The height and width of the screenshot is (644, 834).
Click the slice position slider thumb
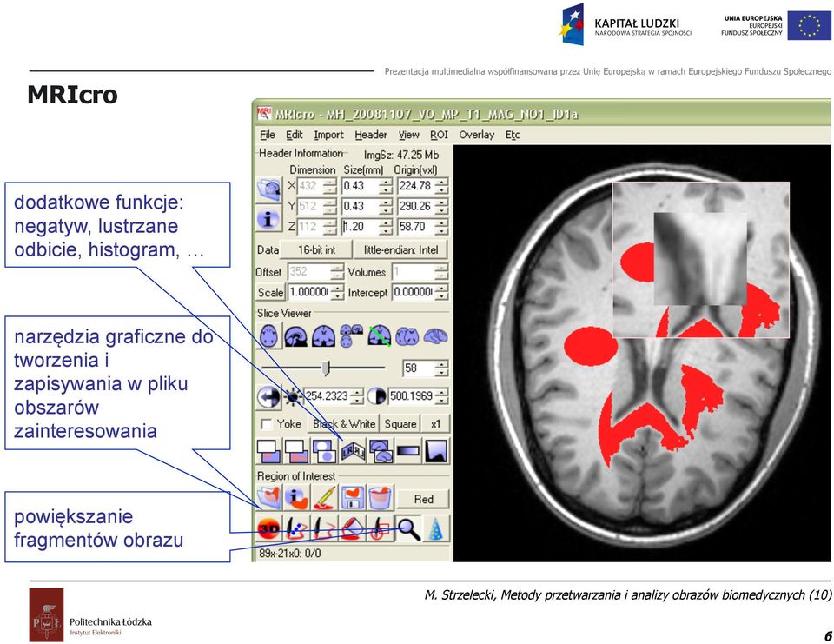click(326, 368)
